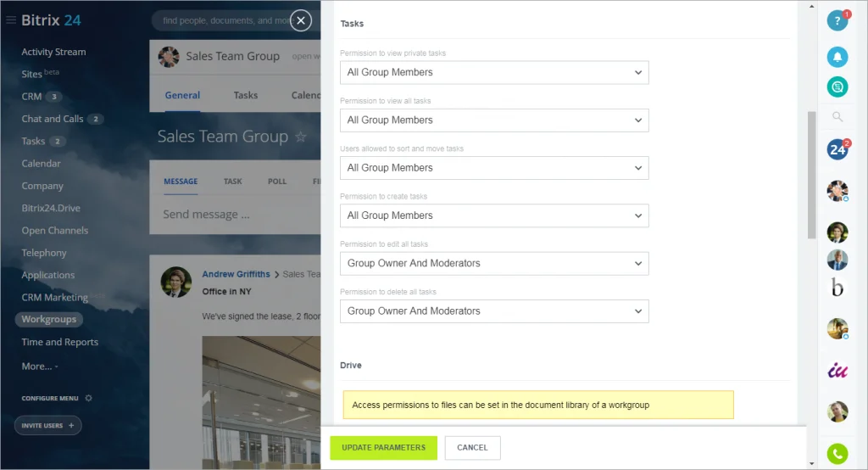868x470 pixels.
Task: Close the slider panel with X
Action: (x=301, y=21)
